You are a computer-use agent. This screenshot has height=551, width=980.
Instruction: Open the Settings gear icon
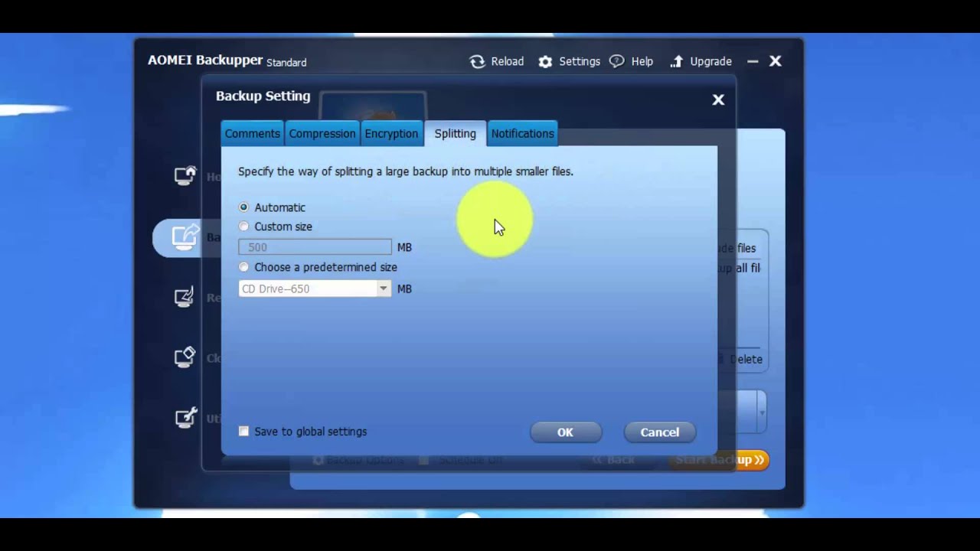tap(545, 62)
